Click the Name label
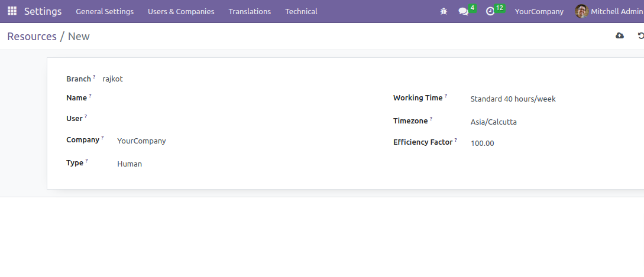Image resolution: width=644 pixels, height=277 pixels. [76, 97]
